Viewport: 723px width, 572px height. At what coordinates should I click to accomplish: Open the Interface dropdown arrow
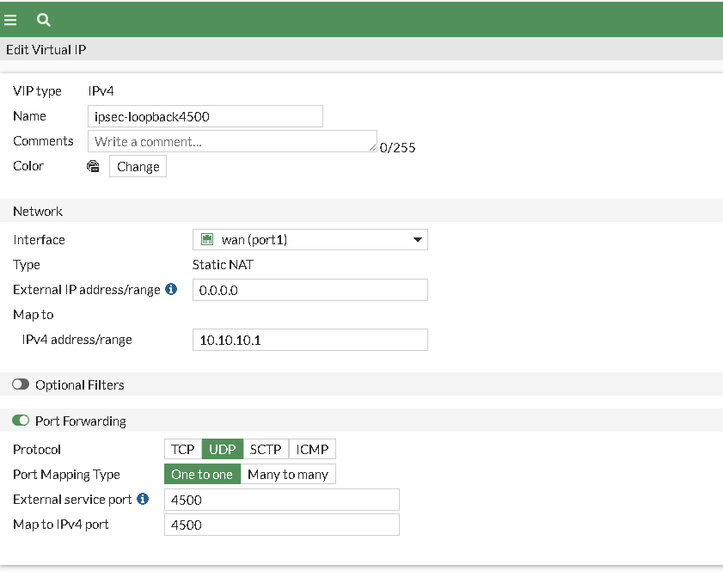pos(417,240)
